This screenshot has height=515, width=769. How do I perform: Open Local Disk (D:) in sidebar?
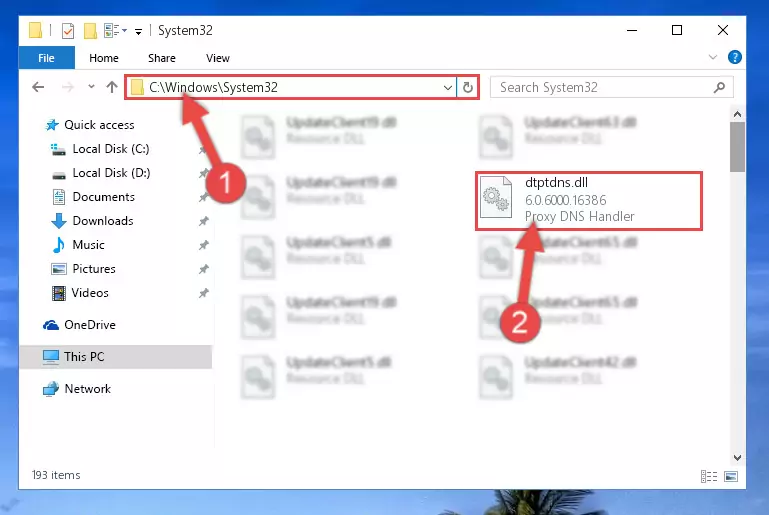[111, 173]
